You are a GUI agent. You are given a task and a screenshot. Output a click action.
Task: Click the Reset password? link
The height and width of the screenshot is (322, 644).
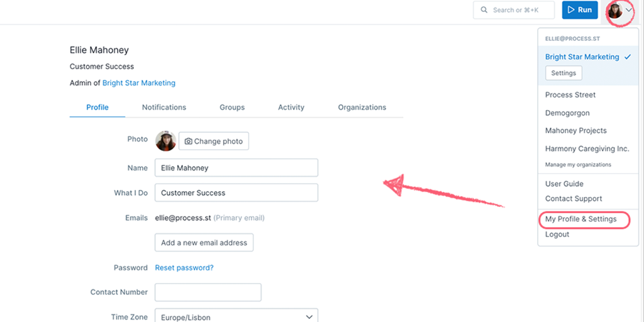[184, 268]
